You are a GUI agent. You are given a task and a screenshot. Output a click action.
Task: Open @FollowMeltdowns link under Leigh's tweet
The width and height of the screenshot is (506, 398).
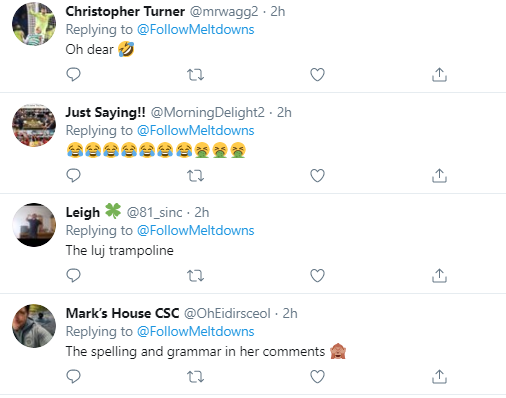[x=196, y=230]
